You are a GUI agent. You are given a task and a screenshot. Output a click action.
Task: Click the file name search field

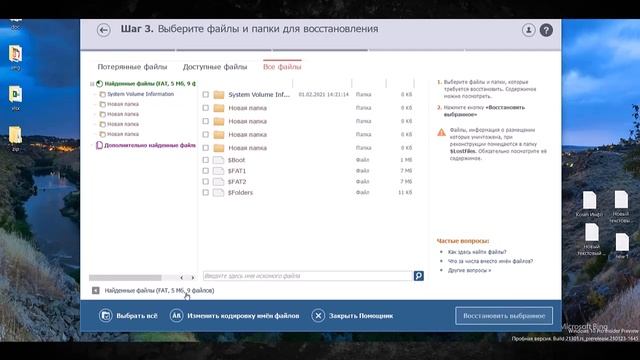(308, 276)
